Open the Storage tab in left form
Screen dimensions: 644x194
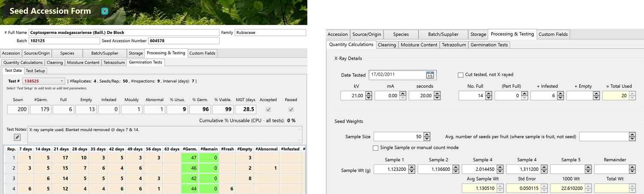tap(136, 53)
